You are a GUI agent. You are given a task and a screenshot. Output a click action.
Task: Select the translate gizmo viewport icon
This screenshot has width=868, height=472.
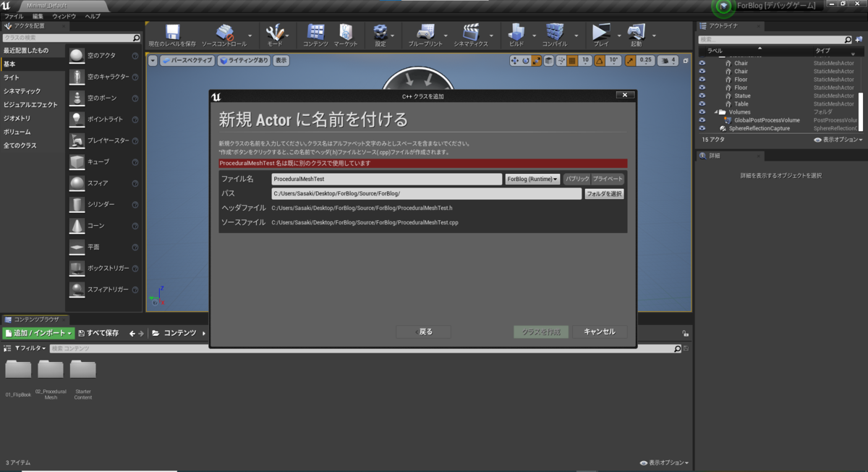[514, 61]
